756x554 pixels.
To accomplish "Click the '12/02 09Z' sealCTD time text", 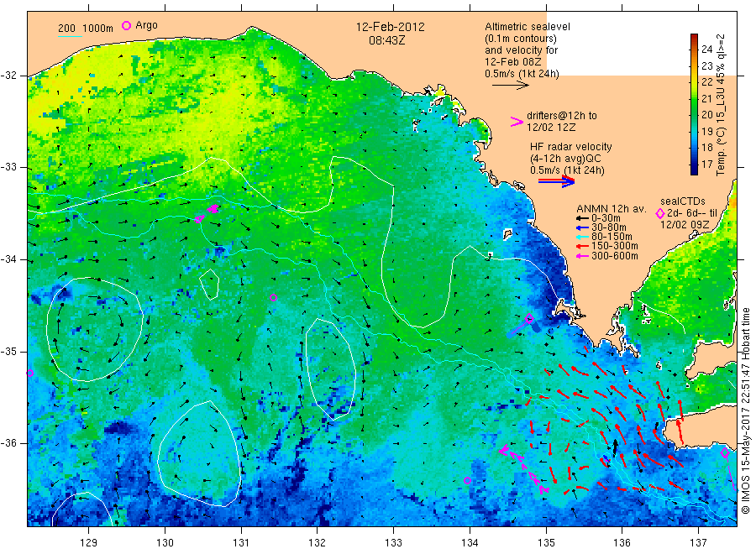I will [x=685, y=225].
